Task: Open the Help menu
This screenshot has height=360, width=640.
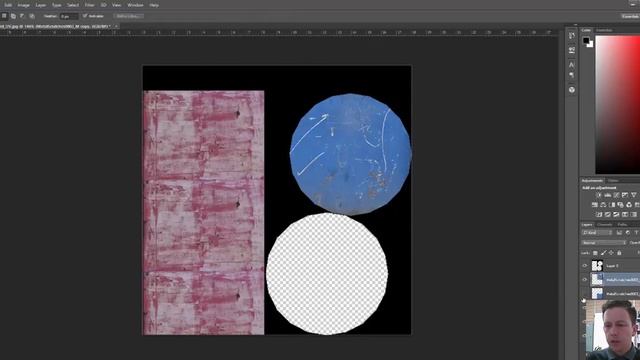Action: click(154, 5)
